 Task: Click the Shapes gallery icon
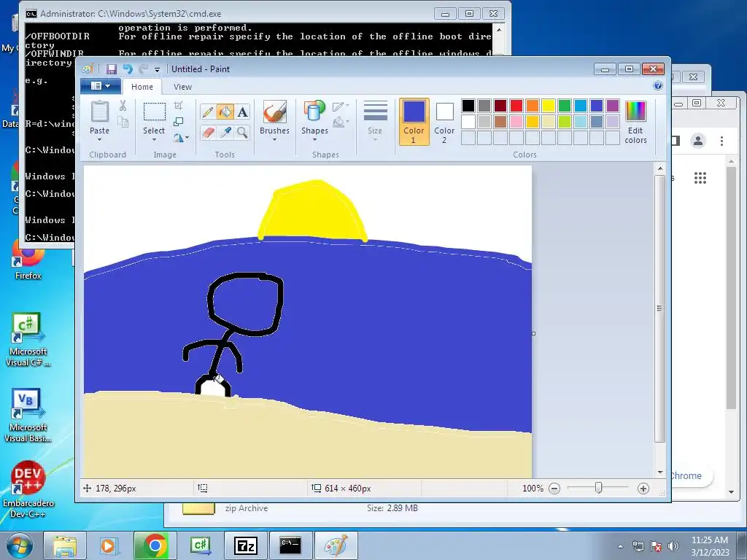314,112
